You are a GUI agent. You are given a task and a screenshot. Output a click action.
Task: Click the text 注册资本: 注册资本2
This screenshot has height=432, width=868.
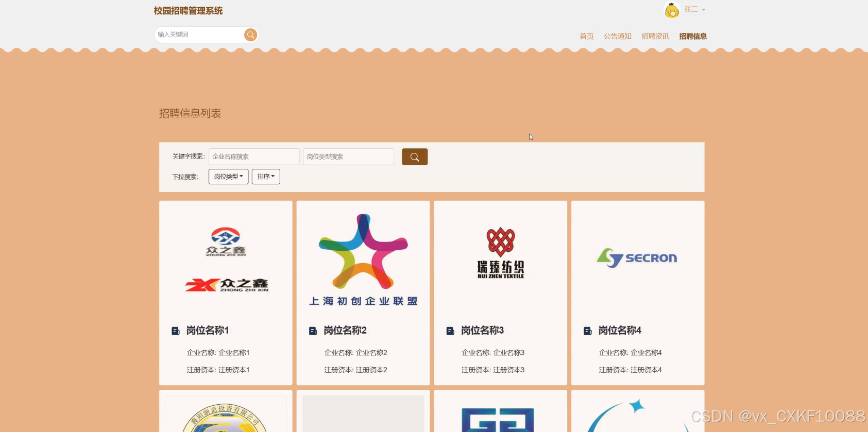356,370
